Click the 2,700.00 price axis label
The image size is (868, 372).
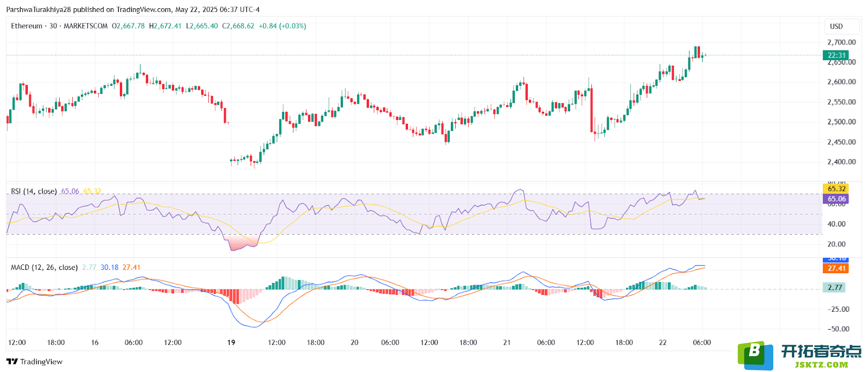841,42
